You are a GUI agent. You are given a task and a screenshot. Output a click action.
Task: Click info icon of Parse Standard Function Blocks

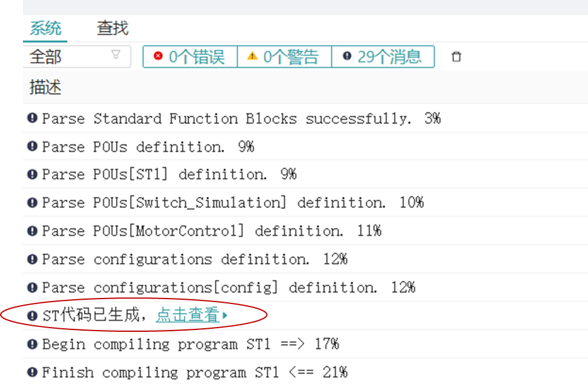(x=33, y=118)
